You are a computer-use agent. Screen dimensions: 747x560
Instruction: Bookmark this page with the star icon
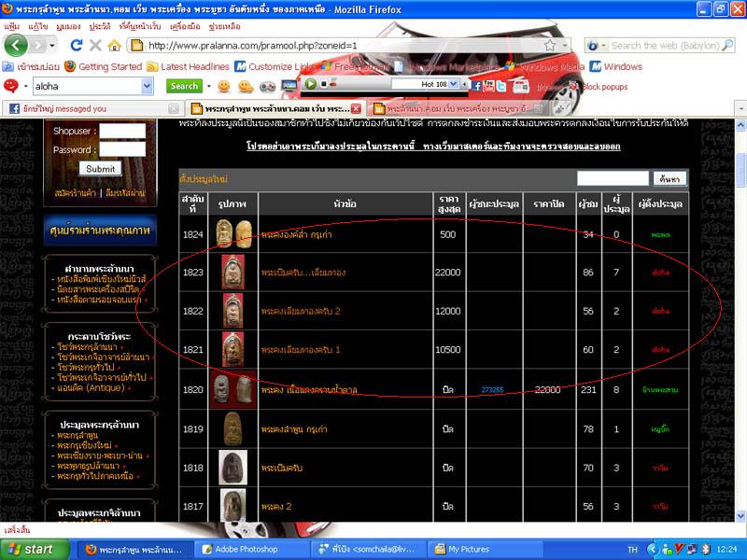(x=549, y=45)
